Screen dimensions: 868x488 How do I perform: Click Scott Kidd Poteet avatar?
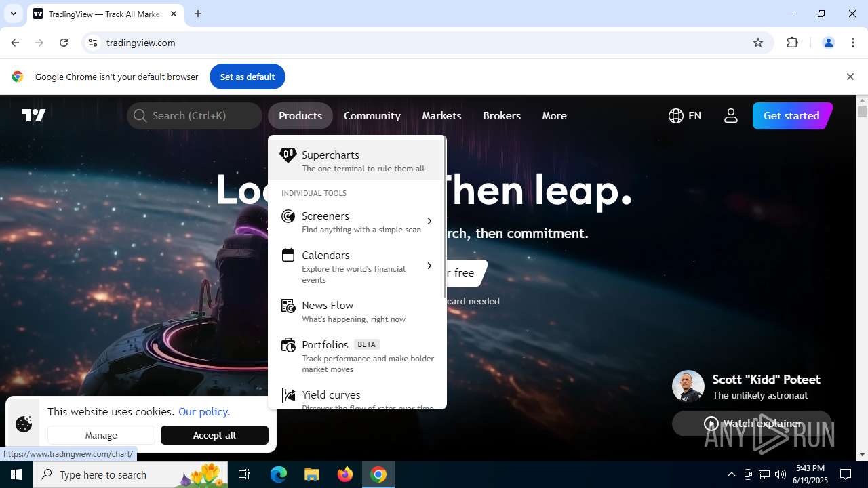coord(688,386)
